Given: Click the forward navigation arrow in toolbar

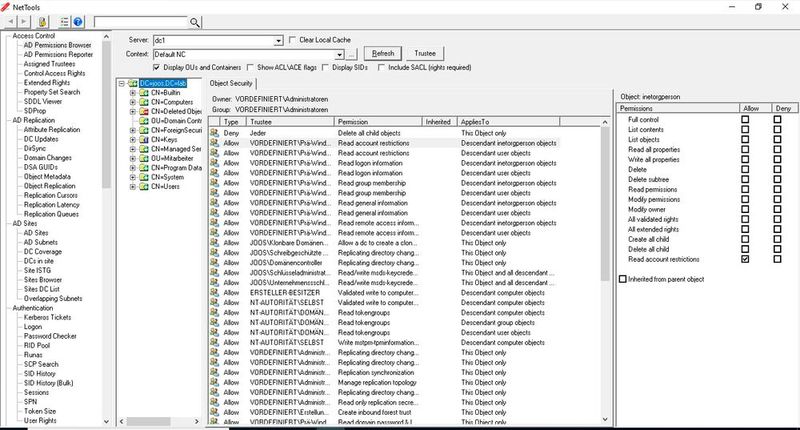Looking at the screenshot, I should coord(23,21).
